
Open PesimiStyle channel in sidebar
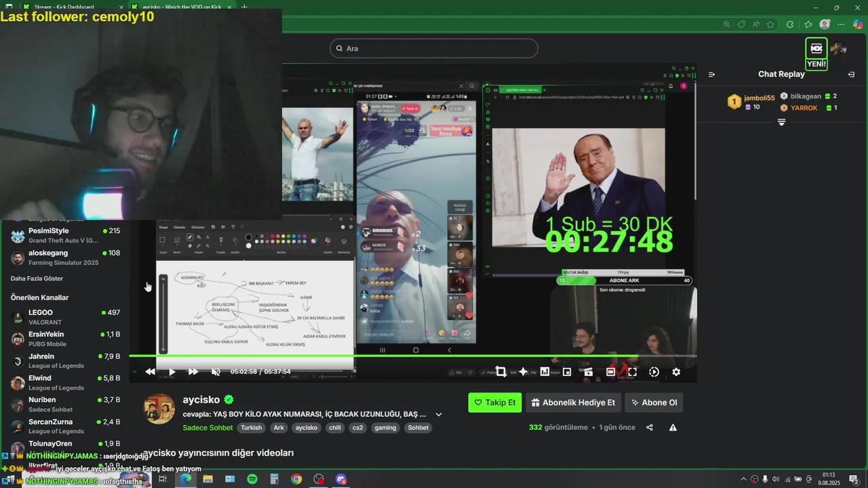(x=65, y=235)
